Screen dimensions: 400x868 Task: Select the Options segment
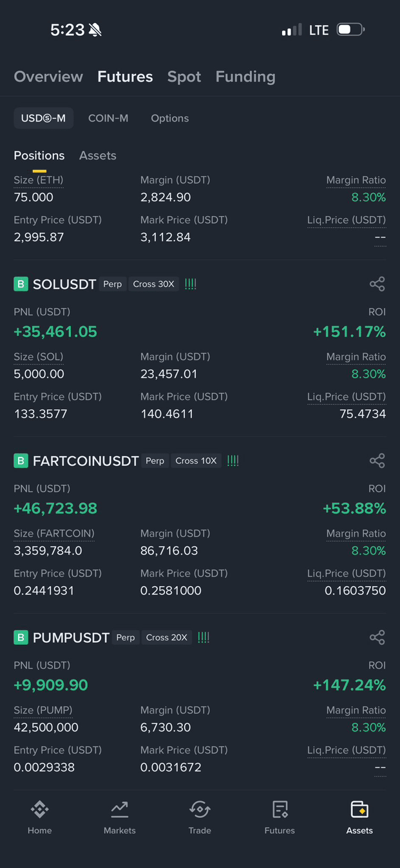(x=170, y=118)
